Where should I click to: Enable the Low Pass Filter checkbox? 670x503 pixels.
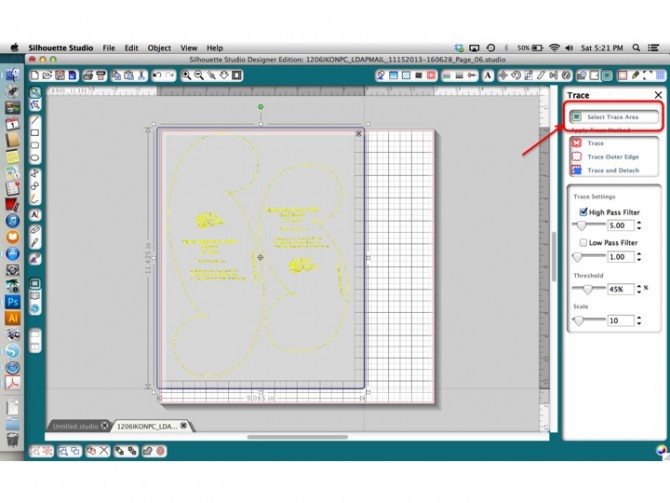tap(583, 243)
